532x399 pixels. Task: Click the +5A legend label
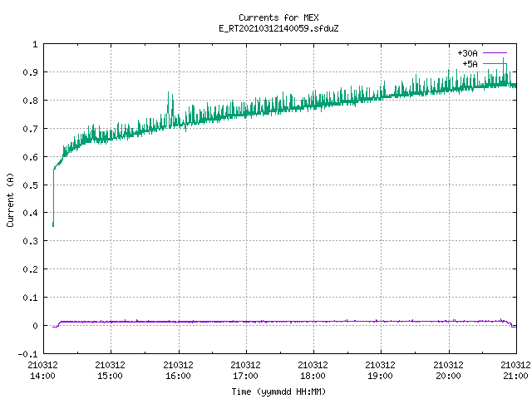[470, 64]
